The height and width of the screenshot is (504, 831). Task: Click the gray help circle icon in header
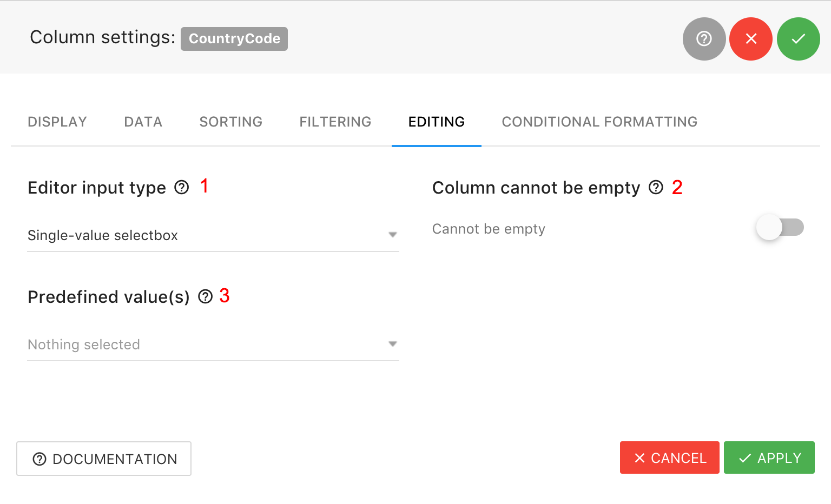pos(704,39)
